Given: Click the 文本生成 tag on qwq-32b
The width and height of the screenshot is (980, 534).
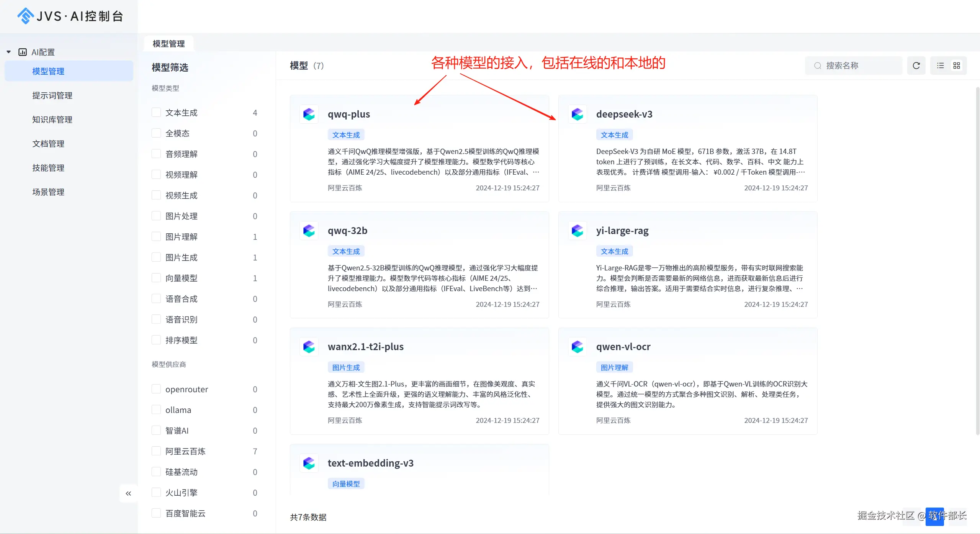Looking at the screenshot, I should click(346, 251).
